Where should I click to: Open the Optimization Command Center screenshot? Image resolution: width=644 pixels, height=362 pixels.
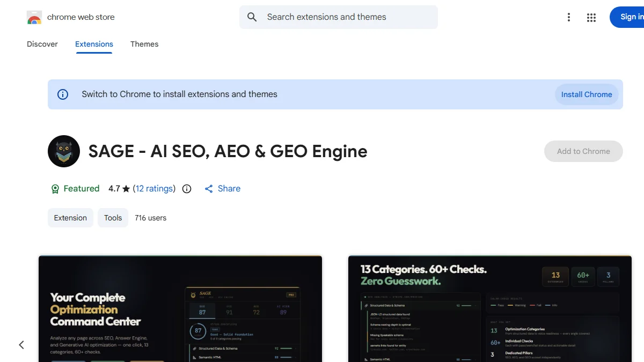[x=180, y=308]
